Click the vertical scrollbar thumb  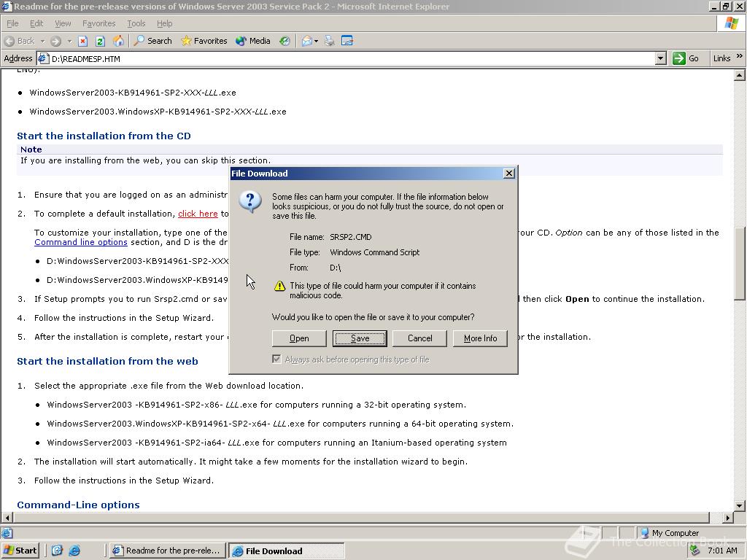pos(739,264)
